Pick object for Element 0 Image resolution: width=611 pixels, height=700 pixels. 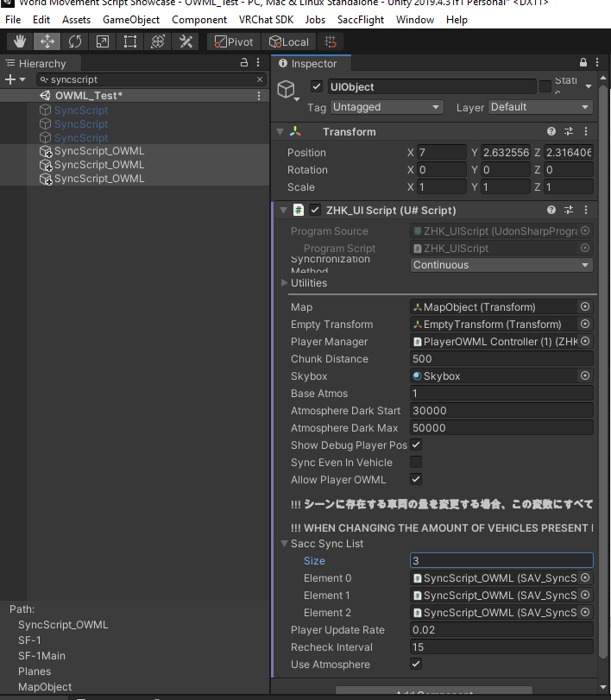point(584,577)
